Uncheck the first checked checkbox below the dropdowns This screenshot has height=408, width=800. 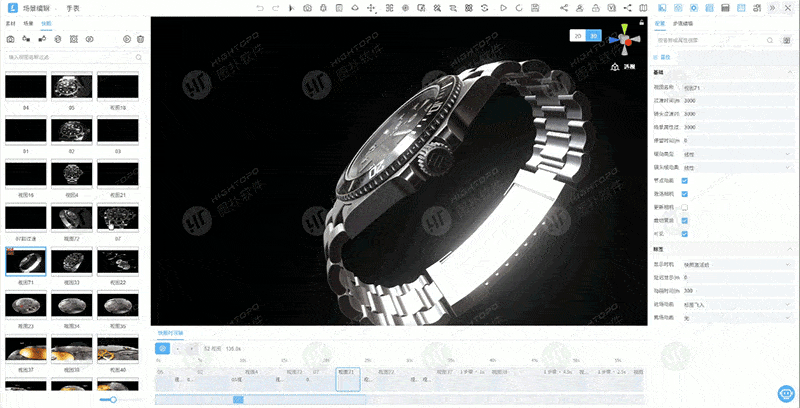685,181
